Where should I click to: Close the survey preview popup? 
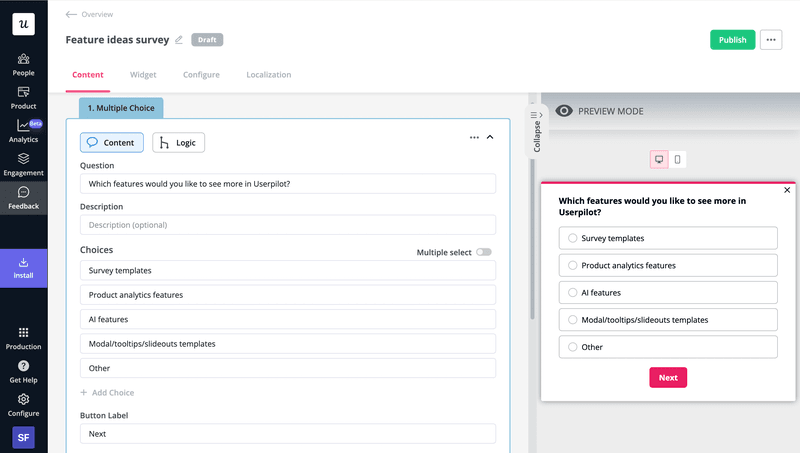[x=787, y=190]
